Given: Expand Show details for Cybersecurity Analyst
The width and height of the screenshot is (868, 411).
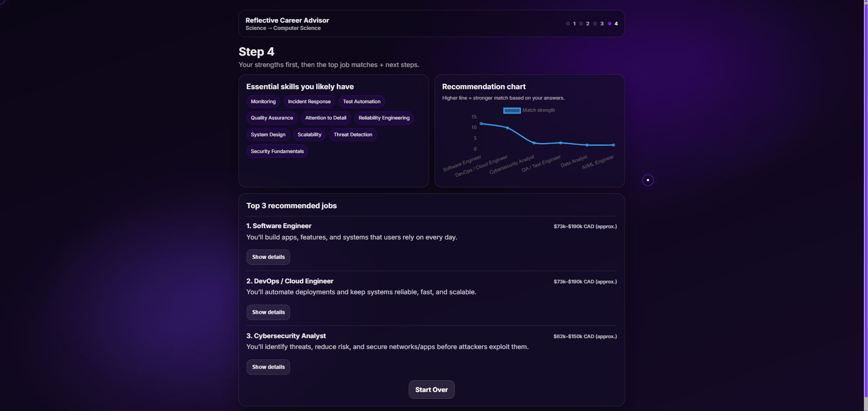Looking at the screenshot, I should [268, 367].
